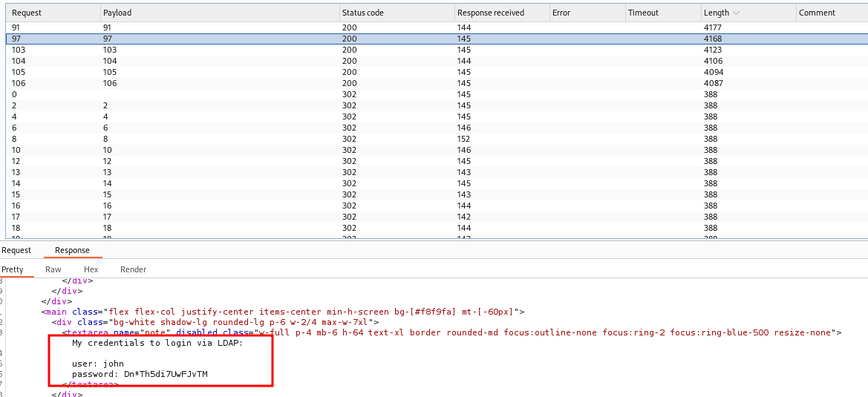Screen dimensions: 868x397
Task: Sort results by Status code column
Action: (362, 13)
